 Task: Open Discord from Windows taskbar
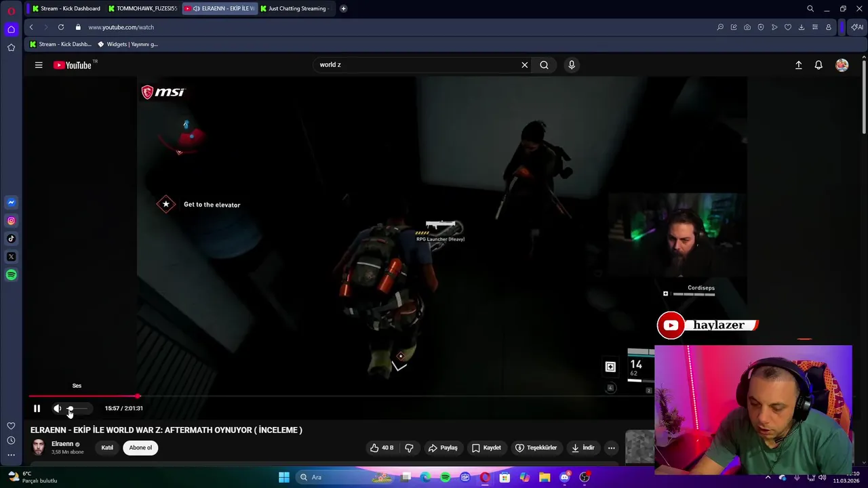tap(564, 477)
